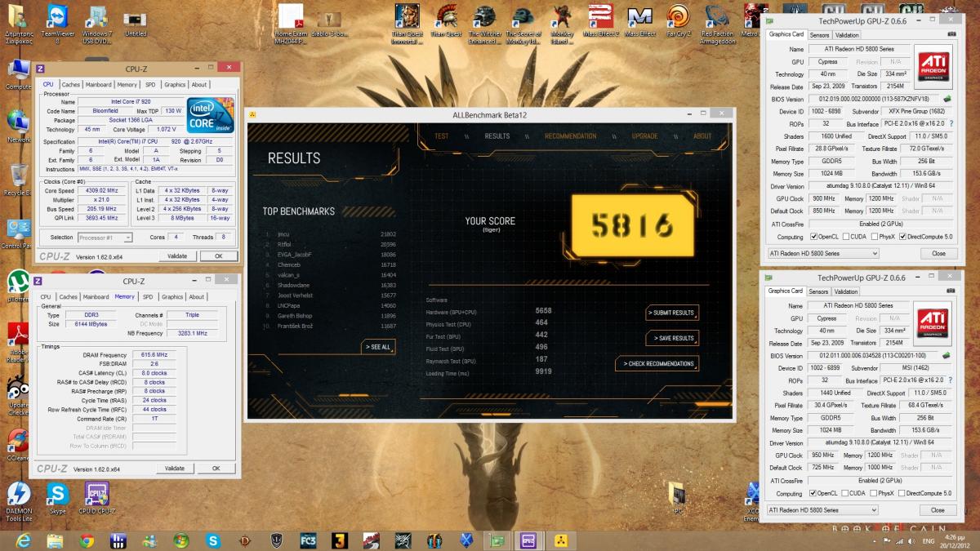Click SAVE RESULTS in ALLBenchmark

click(672, 338)
